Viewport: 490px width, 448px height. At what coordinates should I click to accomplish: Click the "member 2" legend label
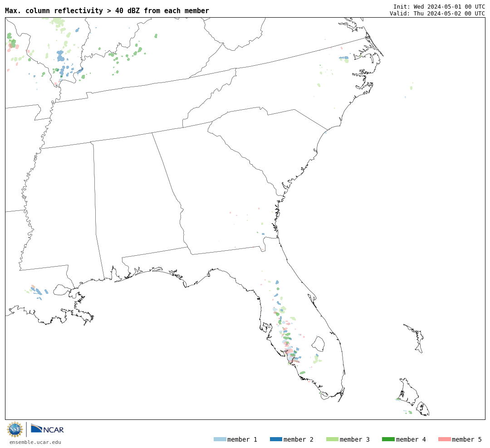pyautogui.click(x=299, y=439)
